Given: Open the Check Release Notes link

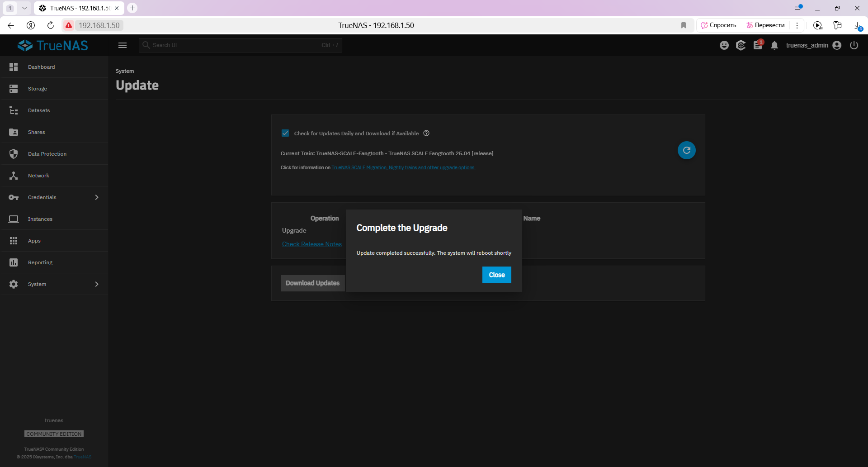Looking at the screenshot, I should pos(312,244).
